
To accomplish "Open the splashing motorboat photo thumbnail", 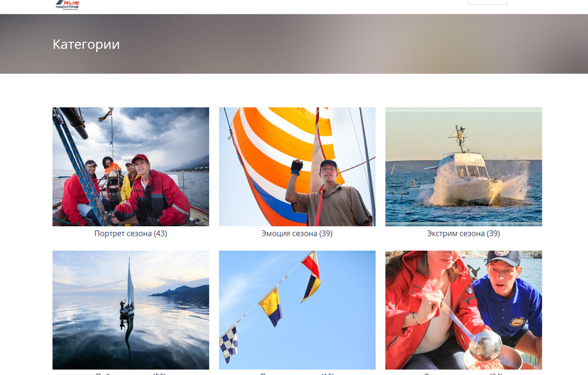I will pyautogui.click(x=464, y=167).
